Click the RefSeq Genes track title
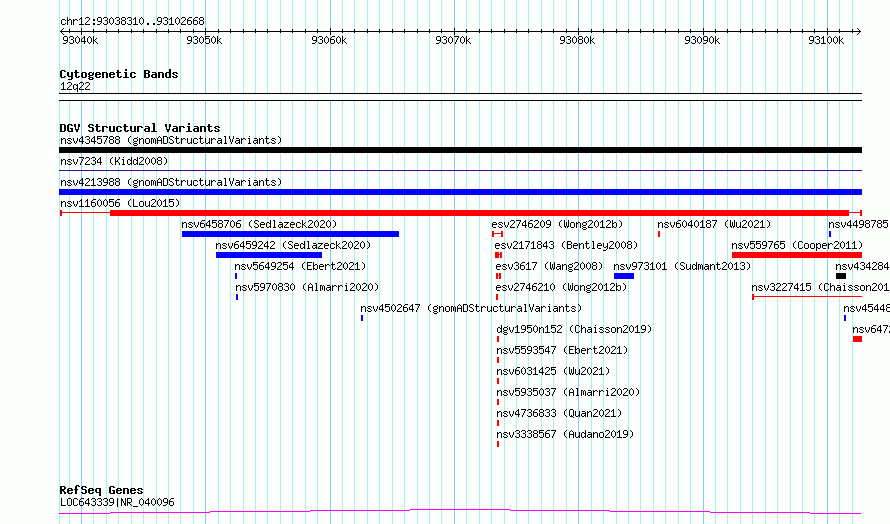890x524 pixels. (x=101, y=490)
